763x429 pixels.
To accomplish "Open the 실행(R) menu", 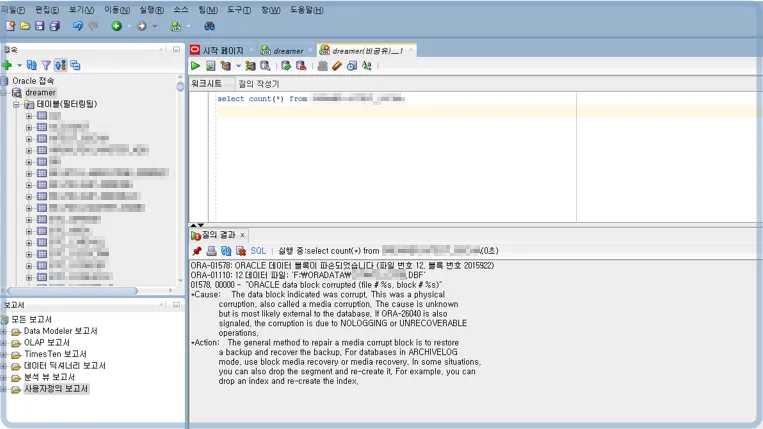I will pos(151,10).
